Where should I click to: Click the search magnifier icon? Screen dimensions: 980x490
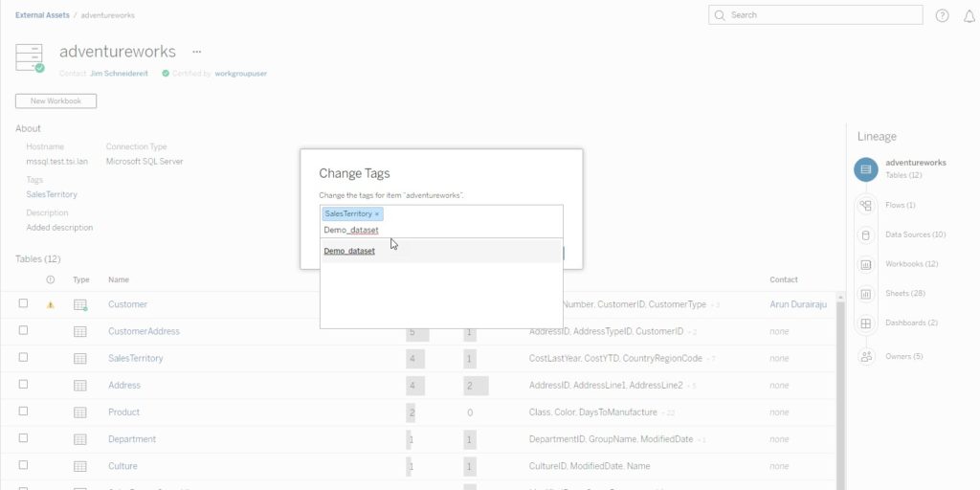click(x=720, y=15)
